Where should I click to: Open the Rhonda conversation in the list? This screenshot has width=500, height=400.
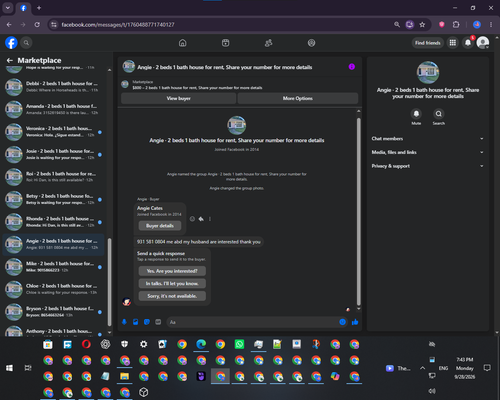(53, 222)
